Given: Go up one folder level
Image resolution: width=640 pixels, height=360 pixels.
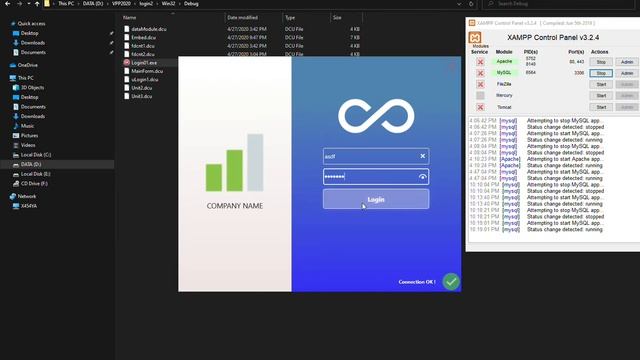Looking at the screenshot, I should pyautogui.click(x=37, y=4).
